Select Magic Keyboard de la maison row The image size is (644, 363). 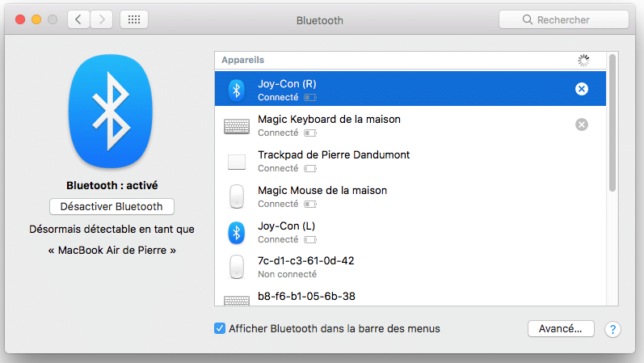click(x=410, y=125)
